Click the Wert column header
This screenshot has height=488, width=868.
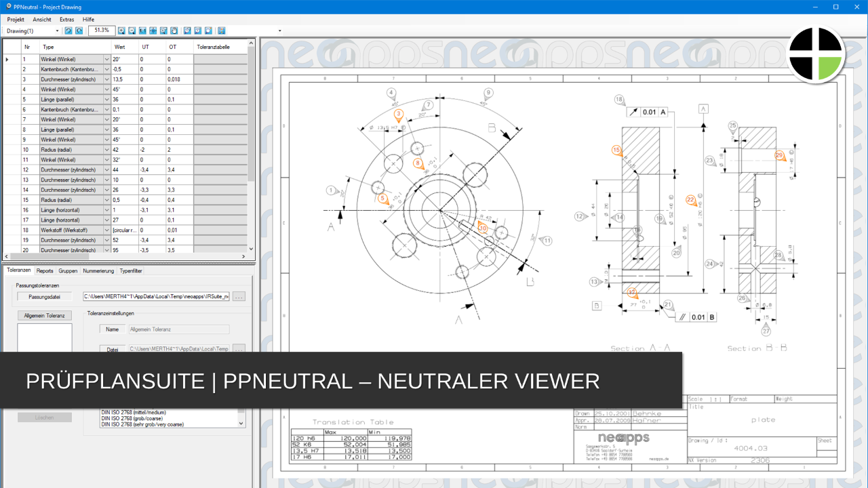click(125, 47)
